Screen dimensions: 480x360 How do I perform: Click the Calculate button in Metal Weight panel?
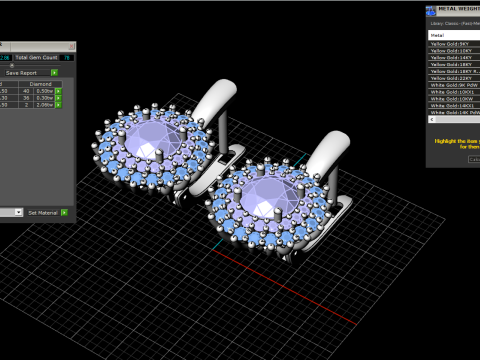(x=474, y=160)
